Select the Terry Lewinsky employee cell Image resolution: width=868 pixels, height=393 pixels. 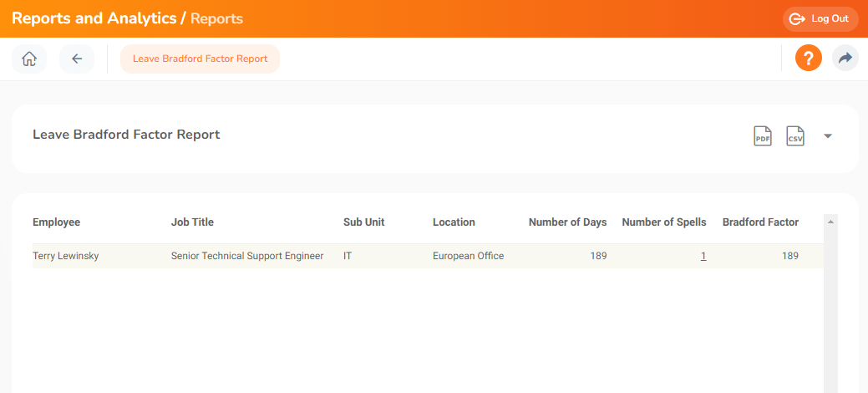tap(66, 256)
